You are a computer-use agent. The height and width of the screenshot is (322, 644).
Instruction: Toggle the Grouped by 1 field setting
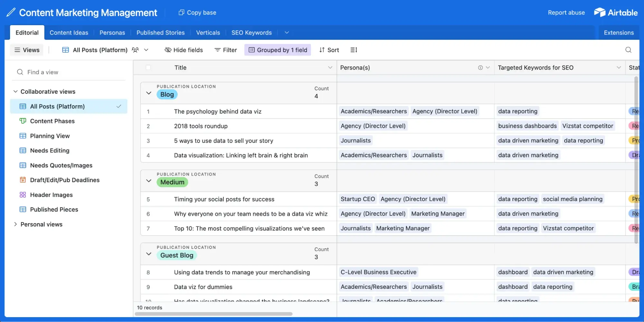(277, 50)
